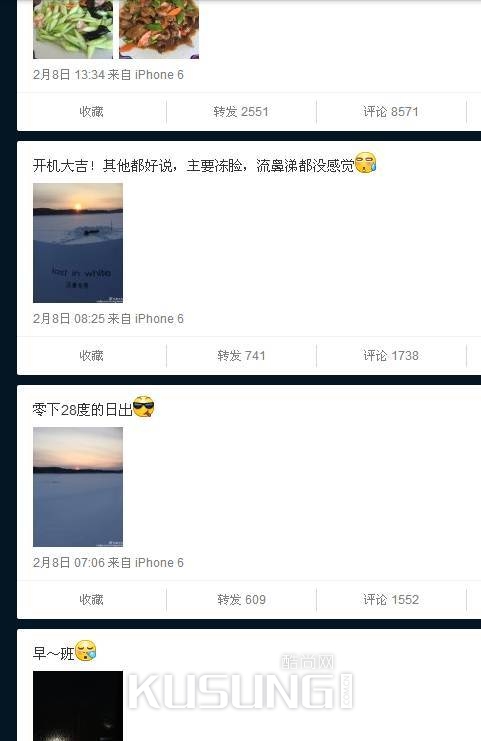
Task: Click 转发 2551 to repost
Action: 241,112
